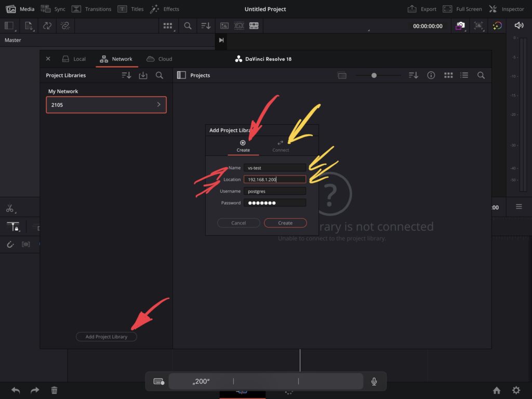Search the projects list
The height and width of the screenshot is (399, 532).
point(481,75)
